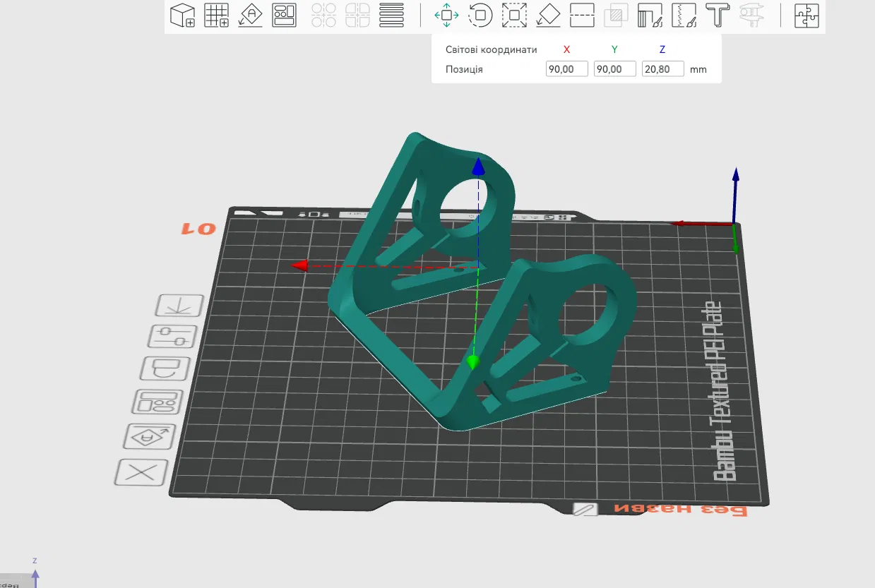This screenshot has height=588, width=875.
Task: Activate Lay on face tool
Action: pos(548,15)
